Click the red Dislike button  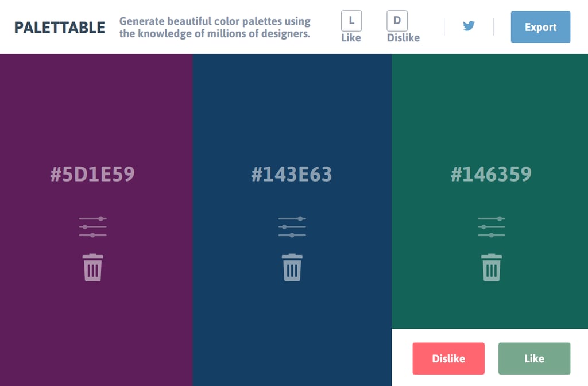[448, 358]
